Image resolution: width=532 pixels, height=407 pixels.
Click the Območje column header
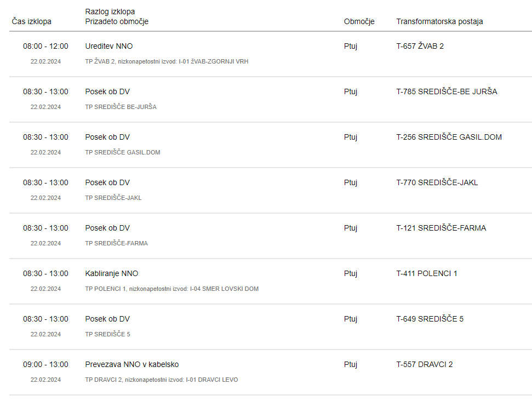click(359, 21)
